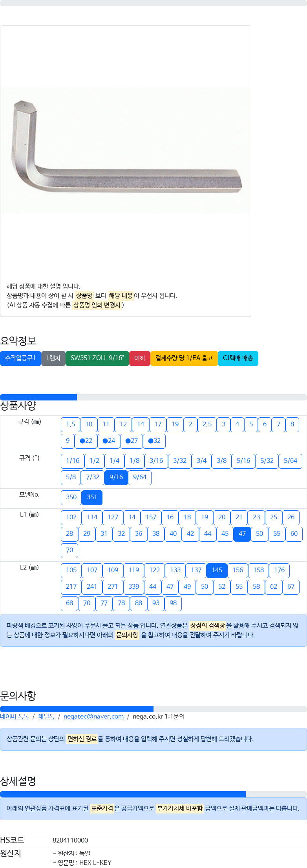Click the L렌치 tag

(x=53, y=358)
